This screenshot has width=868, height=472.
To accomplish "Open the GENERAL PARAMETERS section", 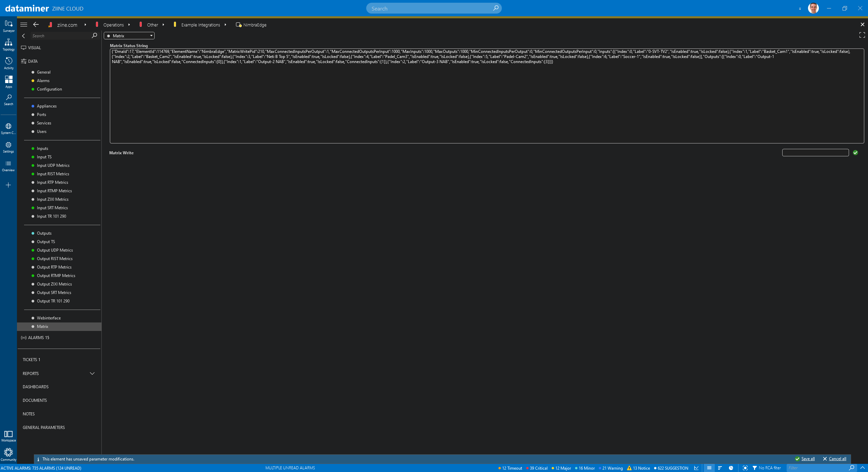I will (44, 428).
